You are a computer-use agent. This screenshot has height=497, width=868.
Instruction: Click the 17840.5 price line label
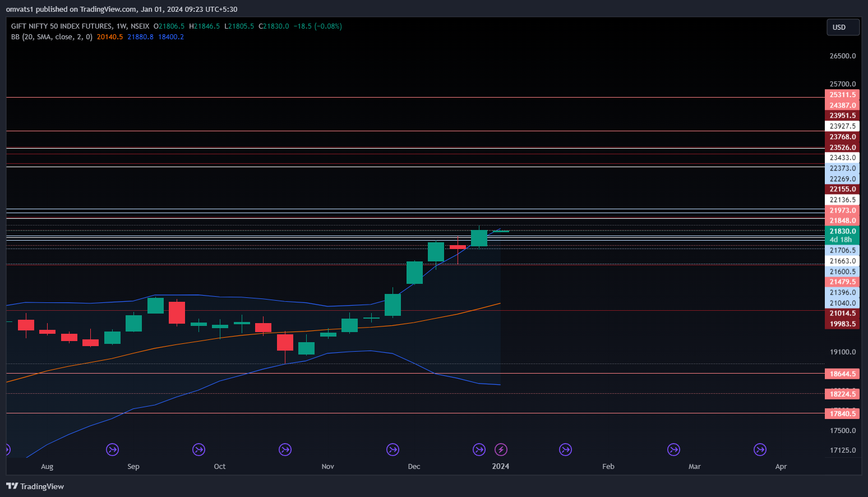coord(842,413)
